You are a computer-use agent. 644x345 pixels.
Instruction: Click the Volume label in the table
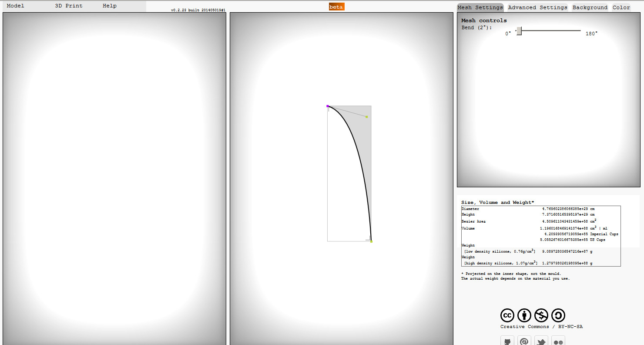point(468,229)
